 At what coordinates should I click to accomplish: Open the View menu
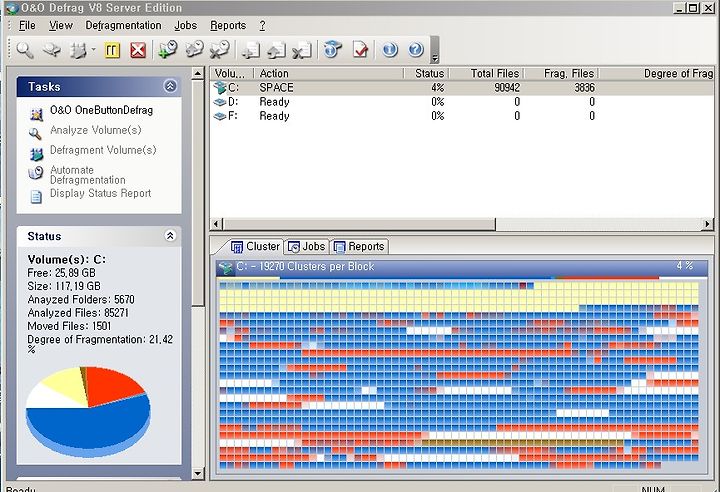[61, 26]
